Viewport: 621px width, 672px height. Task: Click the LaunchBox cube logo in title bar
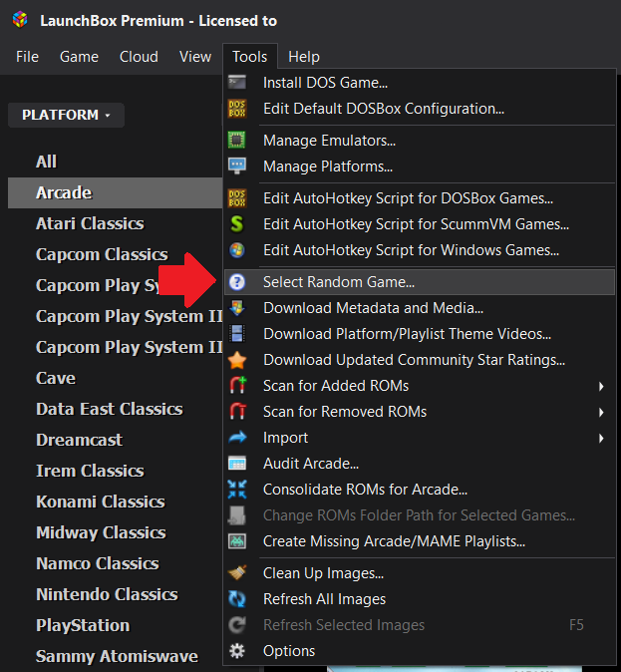pyautogui.click(x=20, y=20)
